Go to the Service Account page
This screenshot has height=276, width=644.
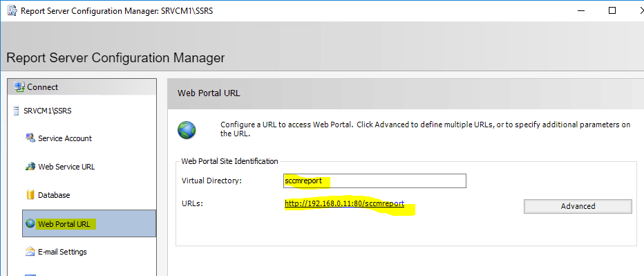tap(65, 138)
